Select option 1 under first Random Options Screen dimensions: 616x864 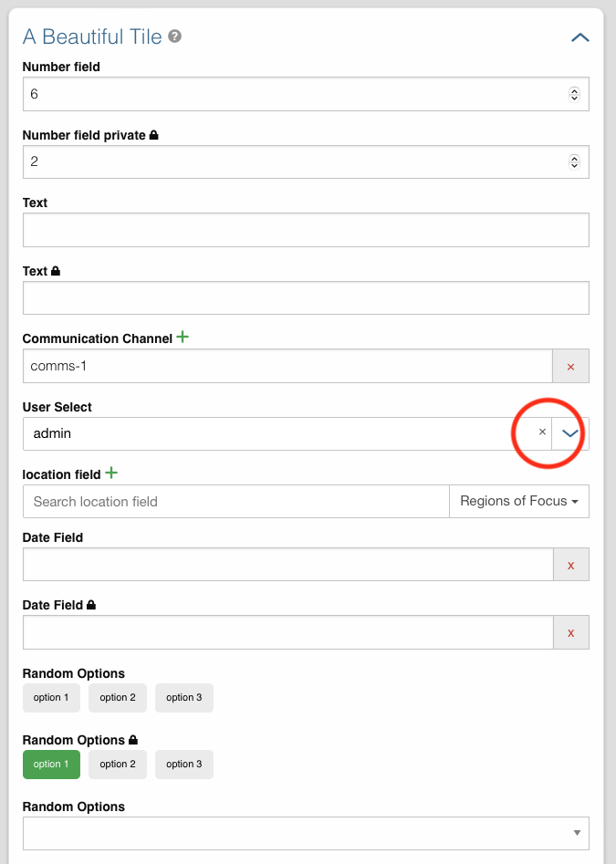[51, 698]
